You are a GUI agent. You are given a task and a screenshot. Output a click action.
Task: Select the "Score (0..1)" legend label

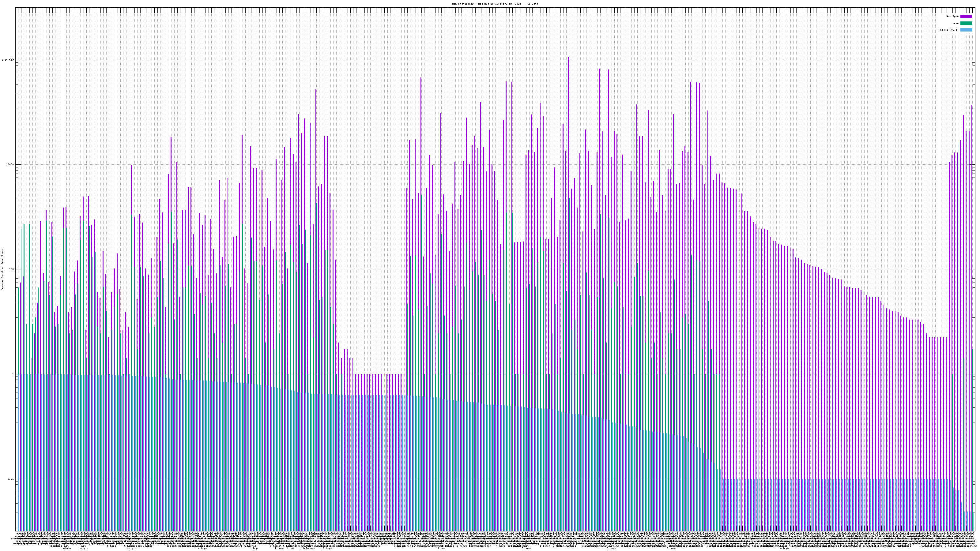pyautogui.click(x=949, y=30)
